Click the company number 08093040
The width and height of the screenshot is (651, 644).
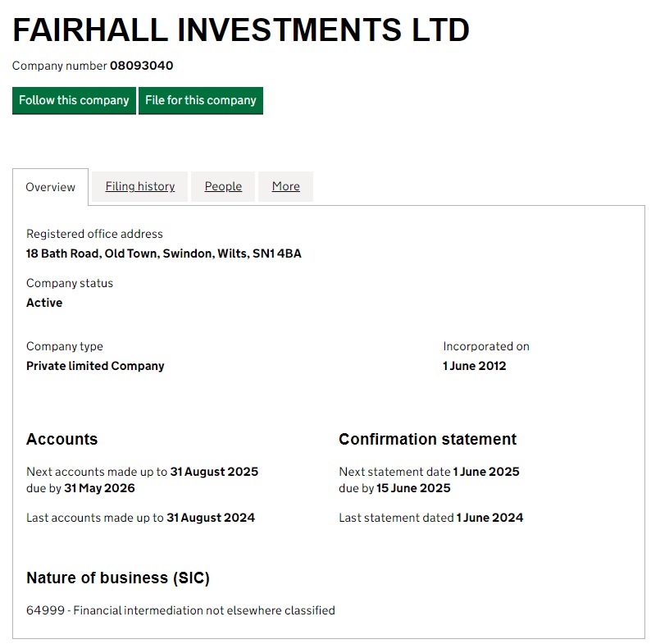141,66
